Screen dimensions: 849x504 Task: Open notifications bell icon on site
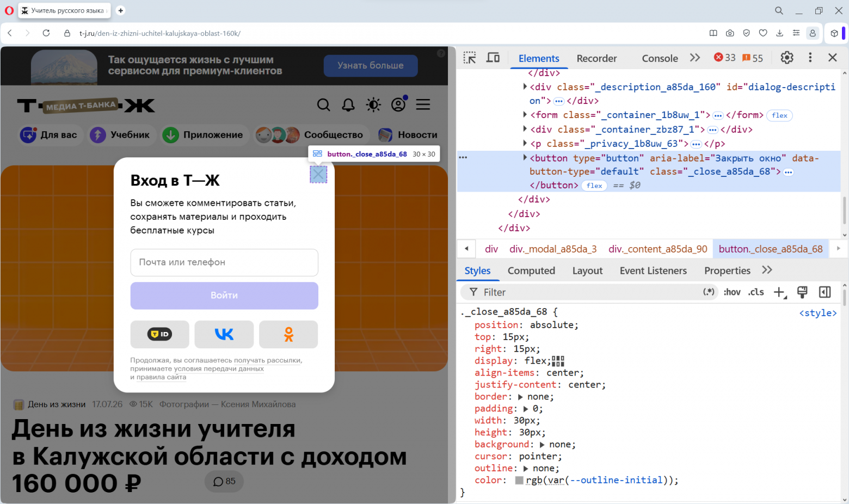tap(348, 105)
